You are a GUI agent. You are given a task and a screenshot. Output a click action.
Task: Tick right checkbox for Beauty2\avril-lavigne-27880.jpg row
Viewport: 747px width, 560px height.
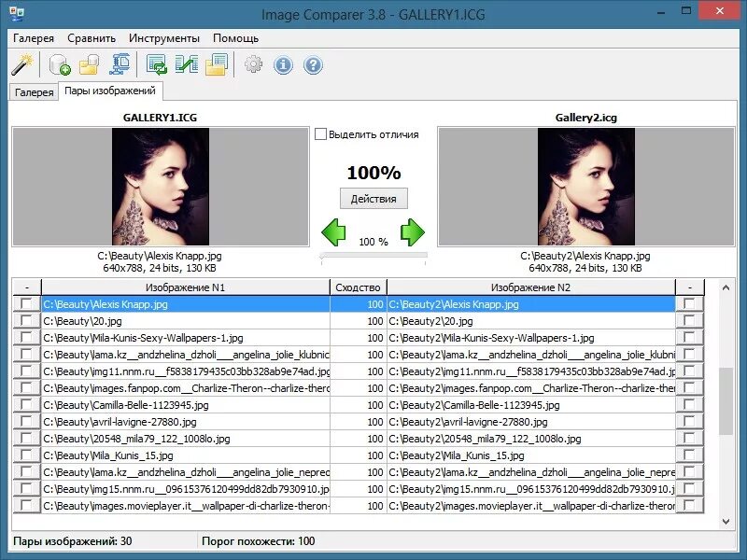[x=689, y=422]
